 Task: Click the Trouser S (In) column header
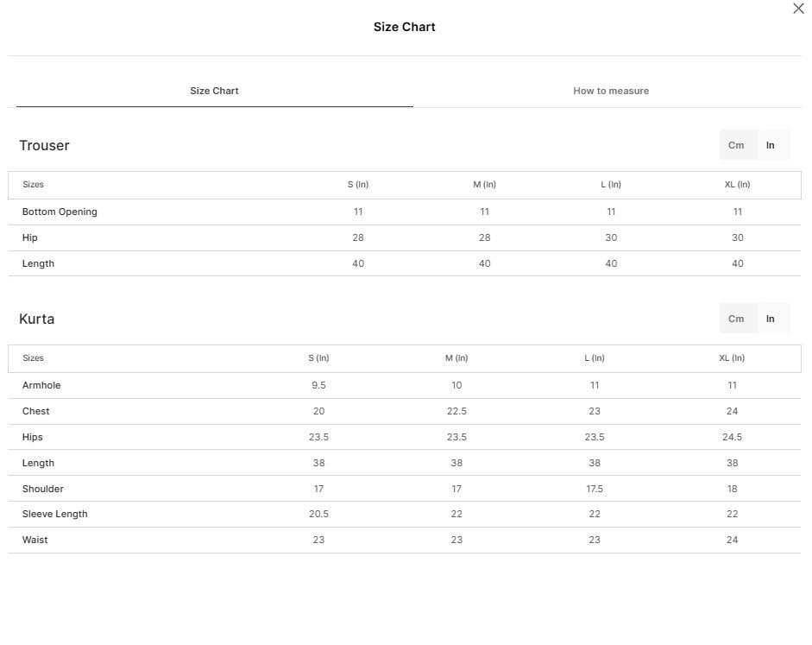click(x=358, y=185)
